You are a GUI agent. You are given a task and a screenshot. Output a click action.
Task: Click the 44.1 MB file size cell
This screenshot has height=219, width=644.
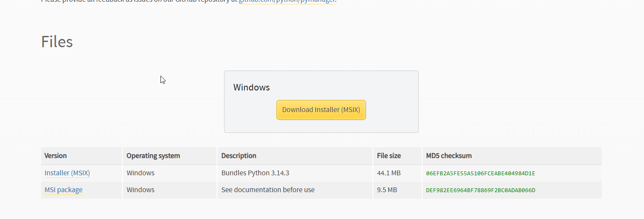[389, 173]
